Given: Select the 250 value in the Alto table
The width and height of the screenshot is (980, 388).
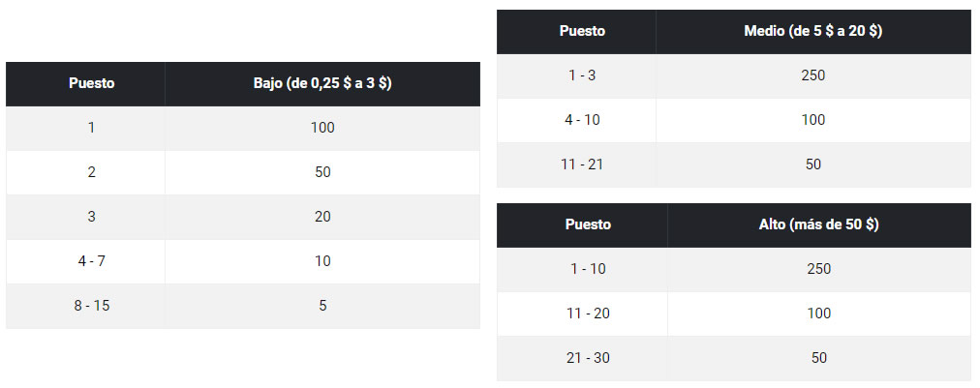Looking at the screenshot, I should click(818, 269).
